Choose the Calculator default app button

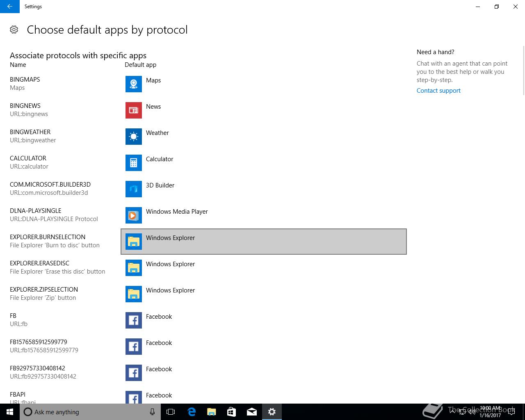264,163
